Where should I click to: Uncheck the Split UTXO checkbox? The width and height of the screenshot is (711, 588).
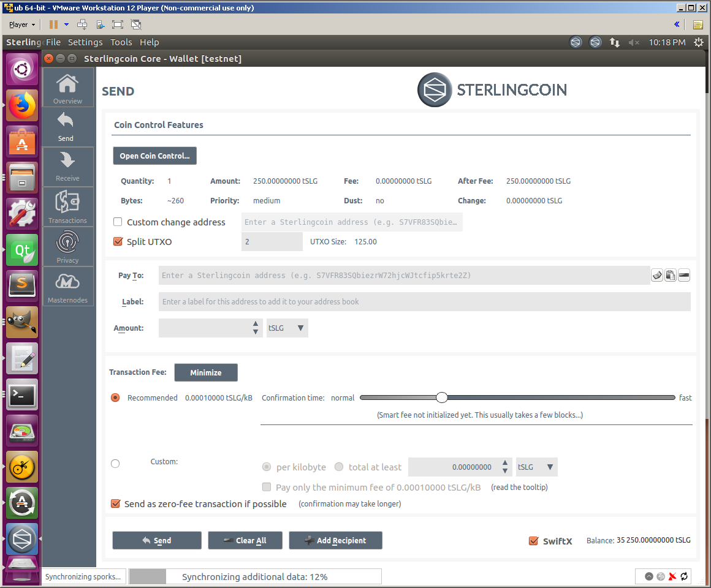click(x=118, y=241)
